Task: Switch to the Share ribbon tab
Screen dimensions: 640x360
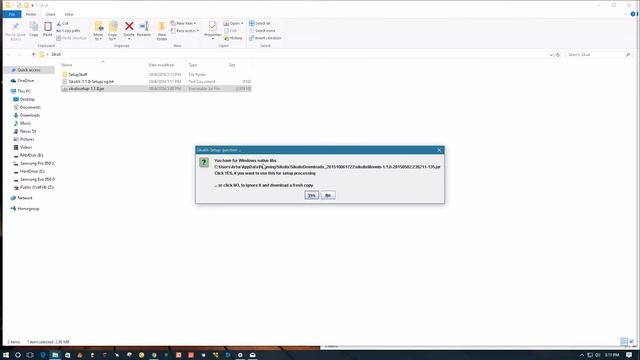Action: [50, 14]
